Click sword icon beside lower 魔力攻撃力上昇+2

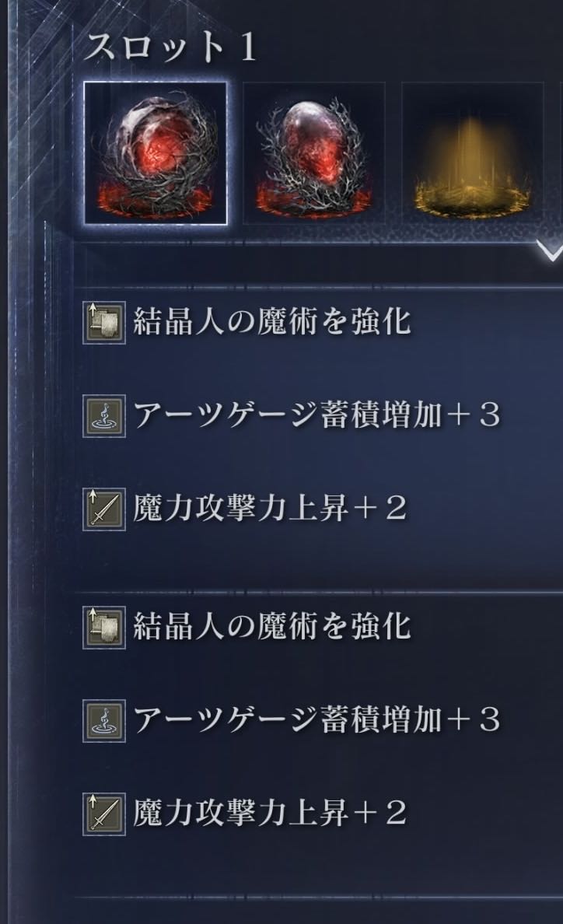pyautogui.click(x=104, y=814)
